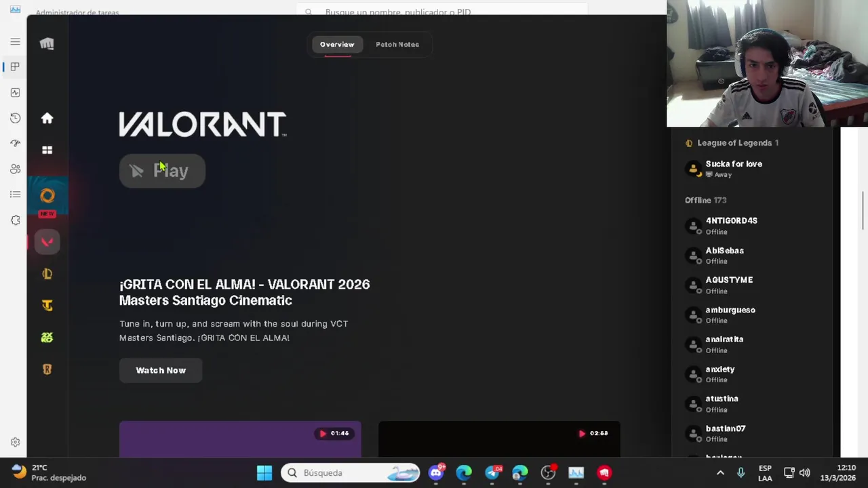This screenshot has height=488, width=868.
Task: Open Telegram from the taskbar
Action: click(492, 472)
